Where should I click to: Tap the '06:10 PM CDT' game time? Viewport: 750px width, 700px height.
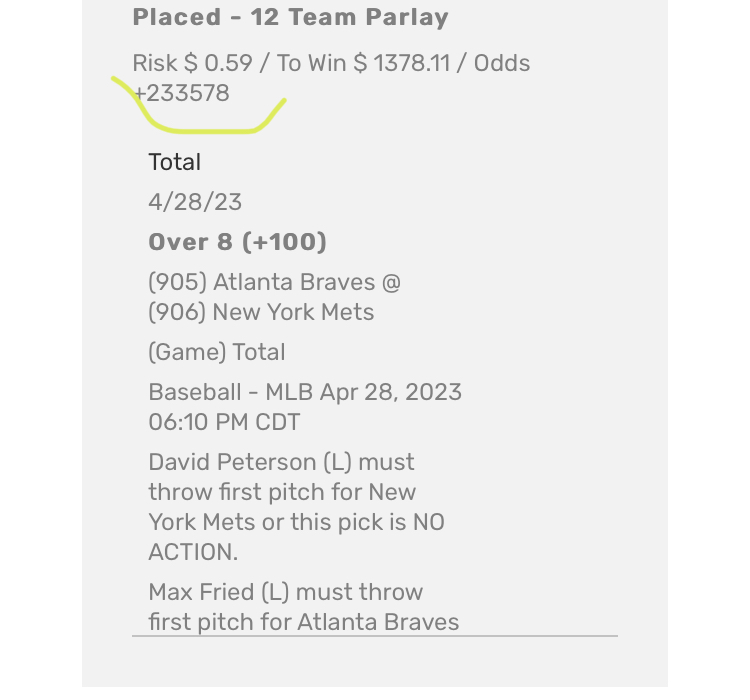224,422
